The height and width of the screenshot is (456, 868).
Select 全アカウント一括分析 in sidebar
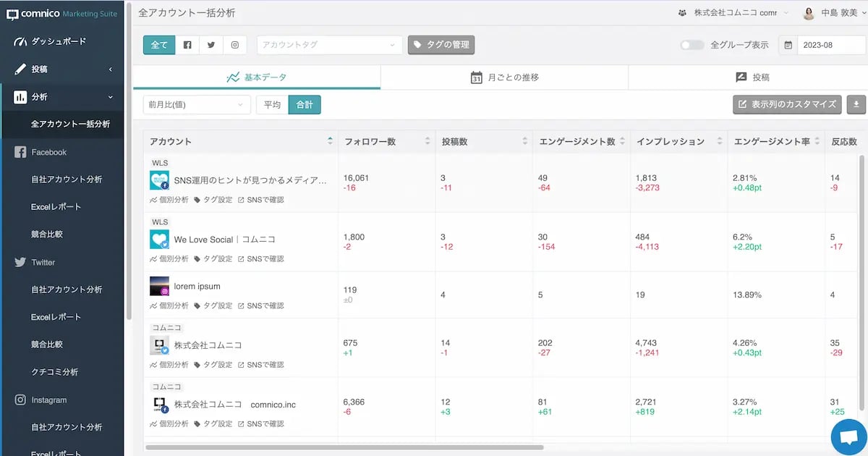coord(70,124)
